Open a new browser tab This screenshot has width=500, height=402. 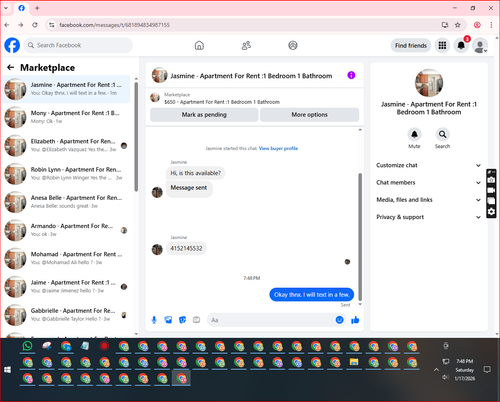click(x=37, y=8)
